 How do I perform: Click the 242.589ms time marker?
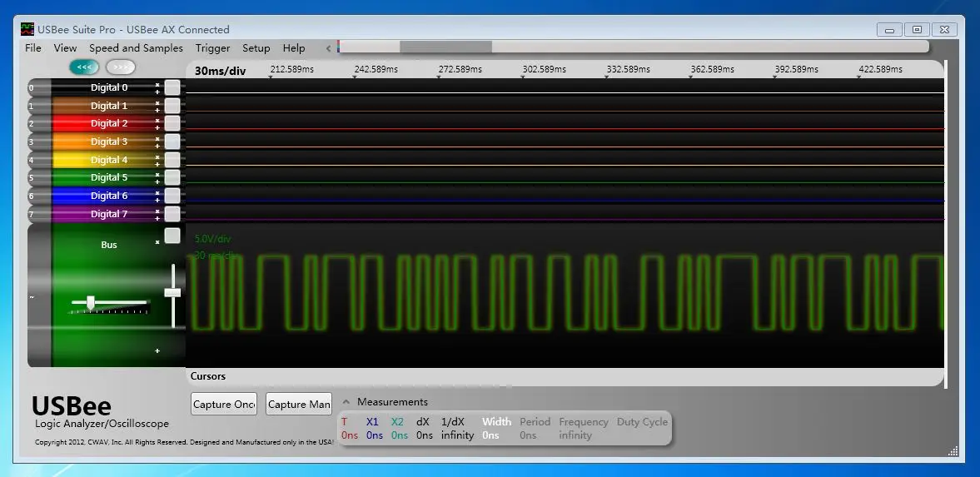coord(376,69)
